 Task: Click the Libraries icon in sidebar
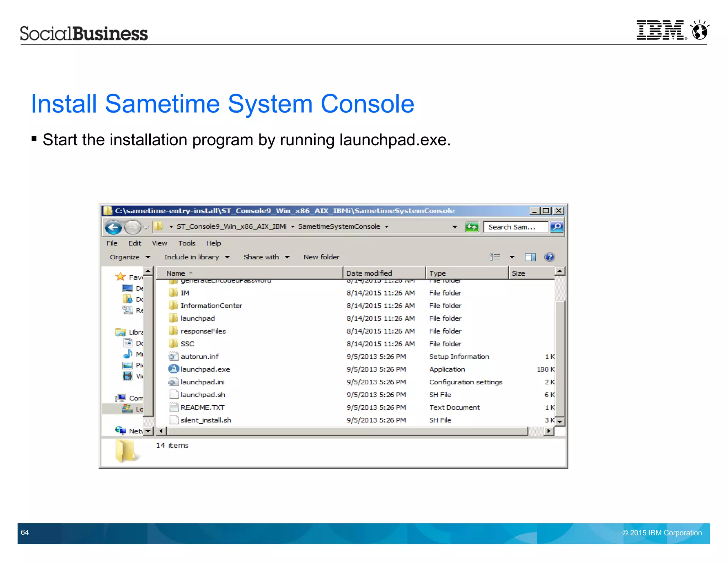(x=121, y=332)
